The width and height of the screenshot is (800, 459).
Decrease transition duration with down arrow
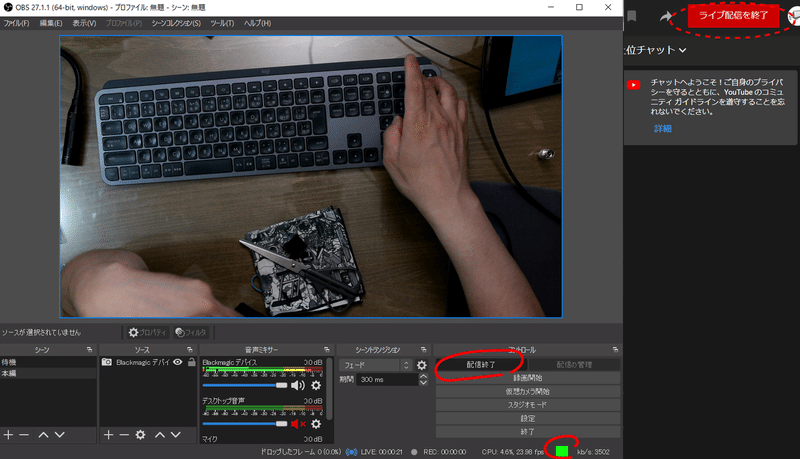423,382
